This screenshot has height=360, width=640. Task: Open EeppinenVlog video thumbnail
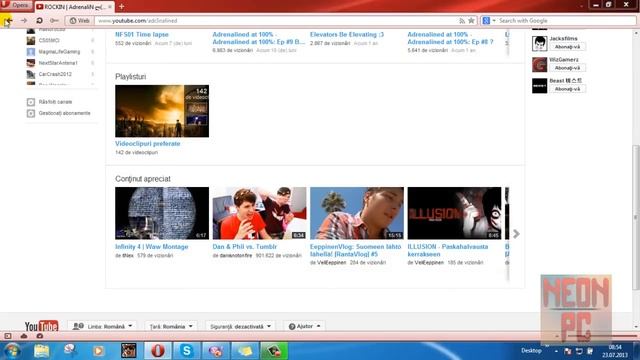click(357, 213)
